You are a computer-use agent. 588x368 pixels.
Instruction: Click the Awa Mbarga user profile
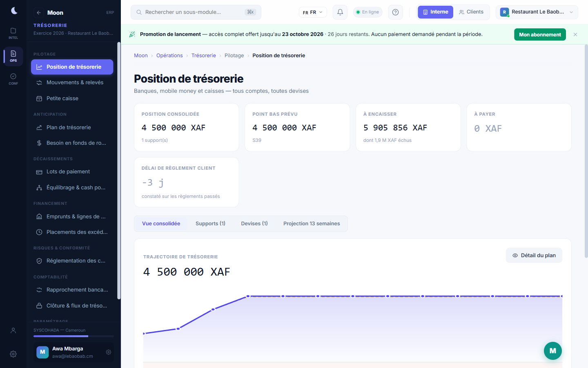[x=74, y=352]
